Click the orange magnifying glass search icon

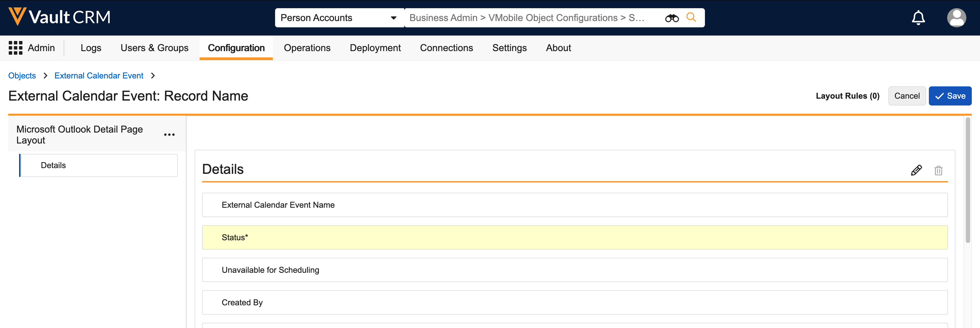(691, 17)
